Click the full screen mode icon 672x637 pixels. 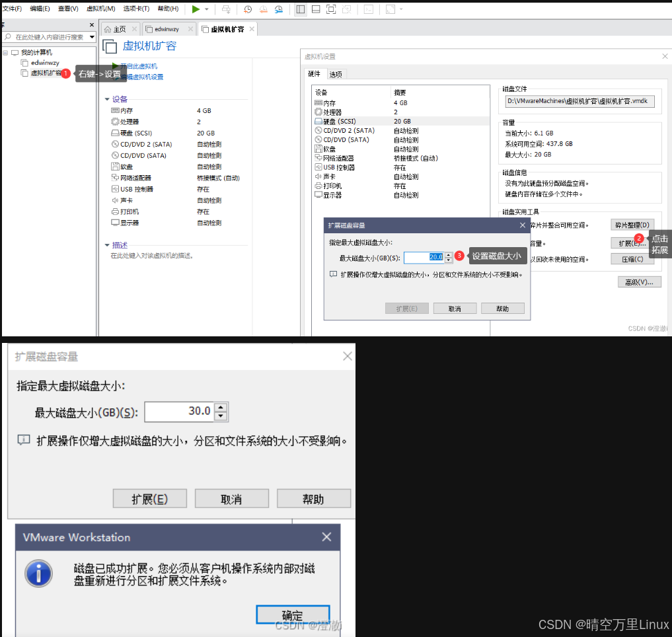331,9
